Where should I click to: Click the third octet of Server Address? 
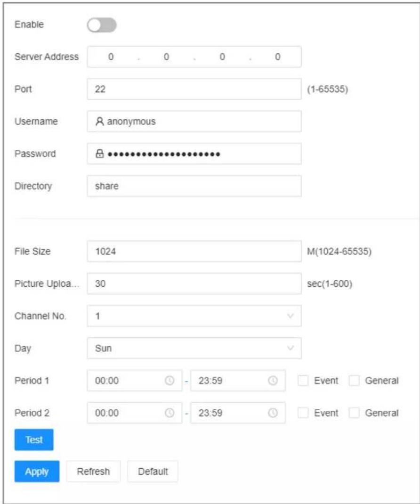tap(222, 57)
